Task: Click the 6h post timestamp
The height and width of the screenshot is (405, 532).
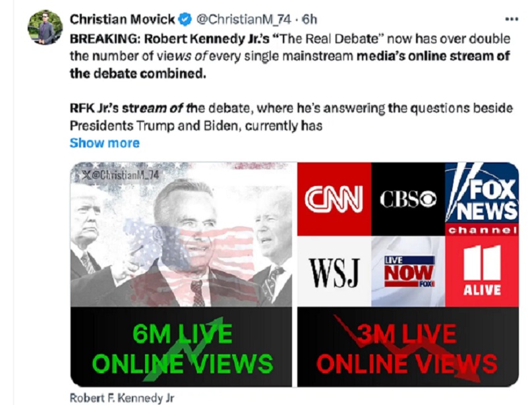Action: pos(309,19)
